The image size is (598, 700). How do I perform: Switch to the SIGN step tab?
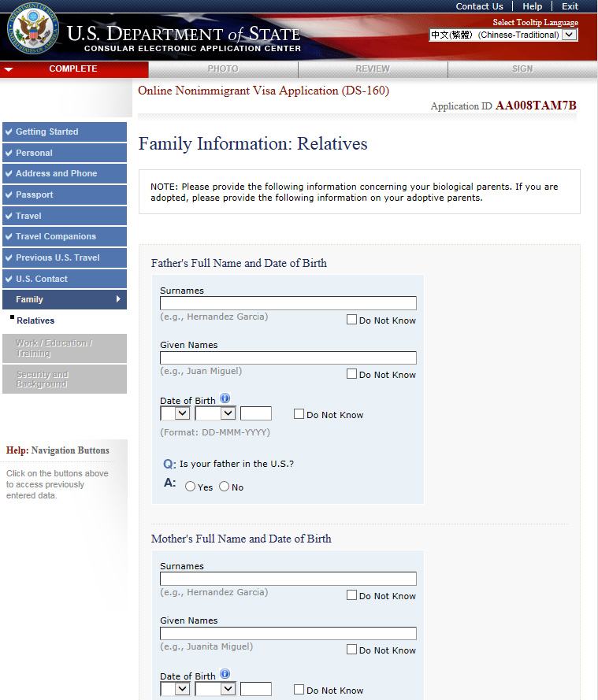(x=522, y=69)
